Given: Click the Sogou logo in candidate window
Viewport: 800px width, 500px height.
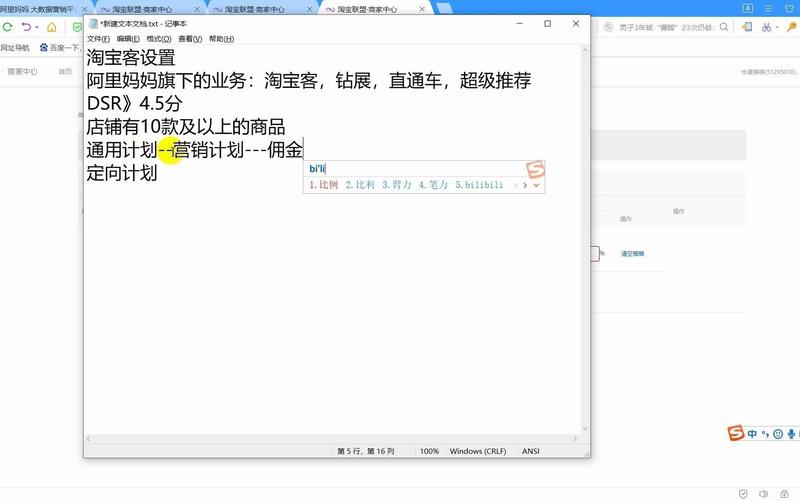Looking at the screenshot, I should coord(535,169).
